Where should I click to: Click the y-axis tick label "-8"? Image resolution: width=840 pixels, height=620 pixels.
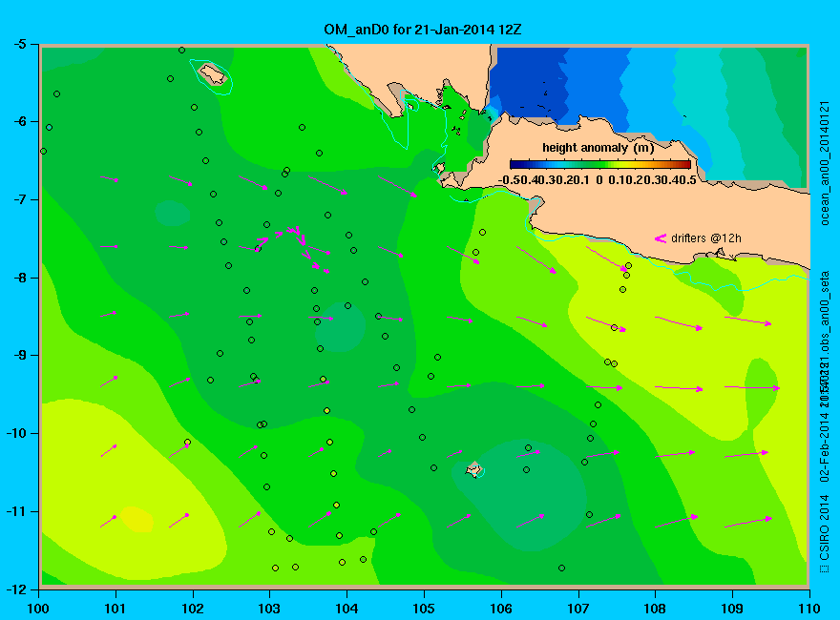pos(19,278)
